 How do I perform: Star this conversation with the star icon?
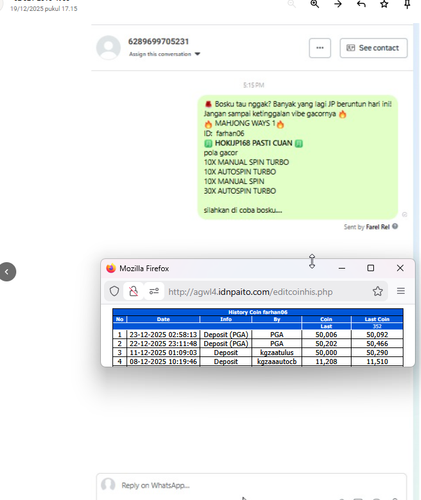(384, 4)
